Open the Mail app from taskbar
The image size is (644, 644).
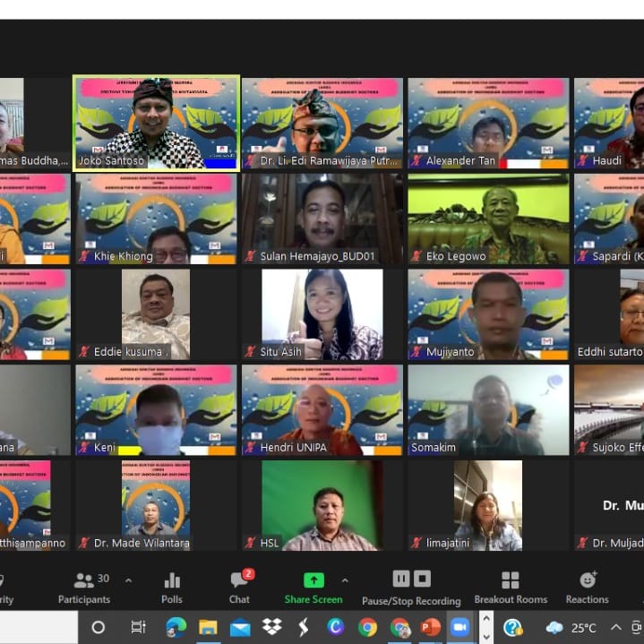click(x=240, y=628)
